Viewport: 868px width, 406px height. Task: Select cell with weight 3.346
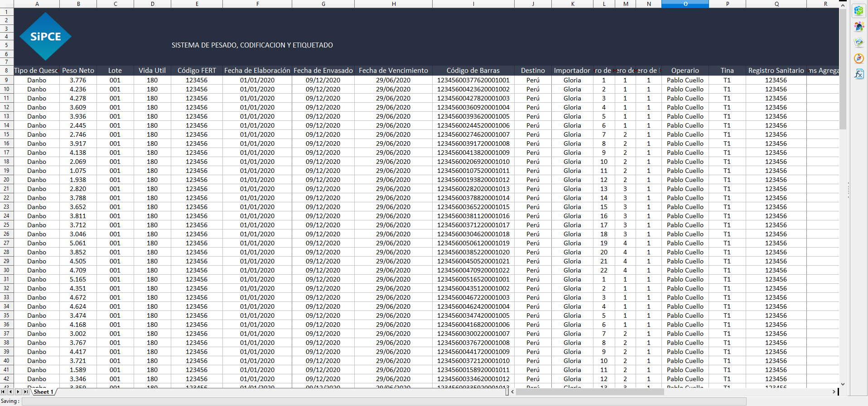(78, 379)
